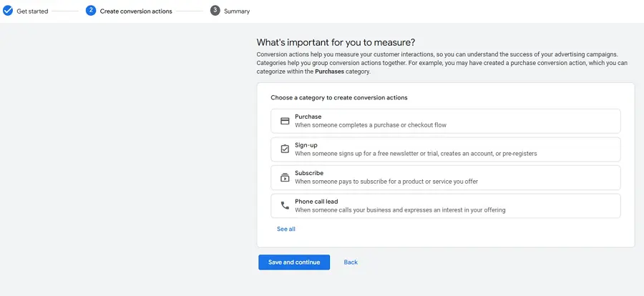
Task: Click the Sign-up clipboard check icon
Action: tap(285, 149)
